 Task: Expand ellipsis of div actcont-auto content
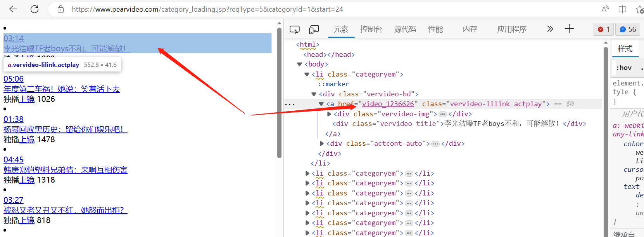point(435,144)
